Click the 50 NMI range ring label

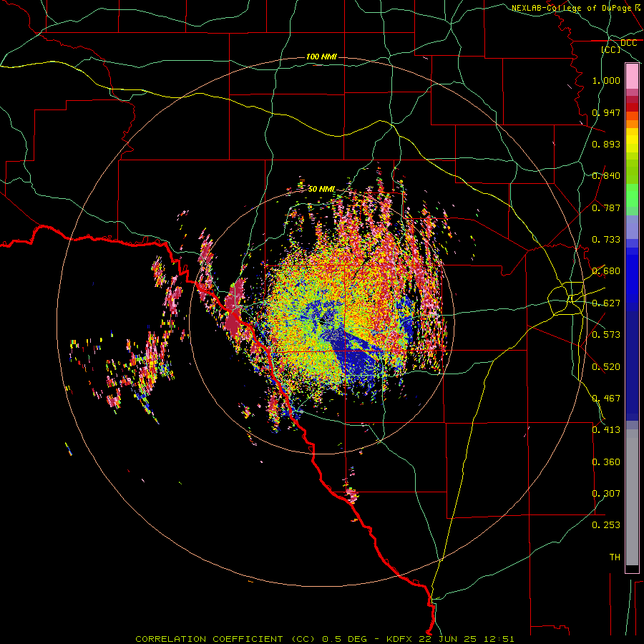[321, 189]
